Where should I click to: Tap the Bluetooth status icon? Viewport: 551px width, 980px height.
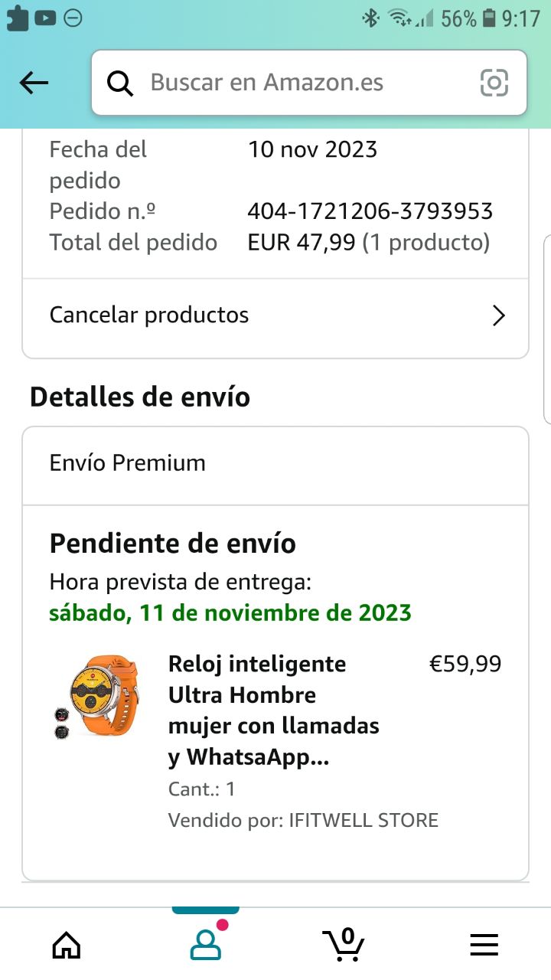[x=371, y=18]
